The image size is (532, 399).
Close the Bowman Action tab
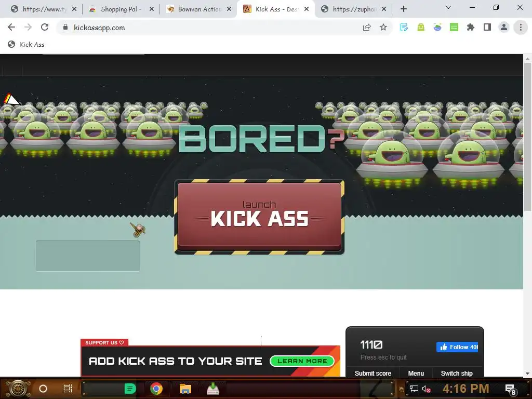(229, 9)
